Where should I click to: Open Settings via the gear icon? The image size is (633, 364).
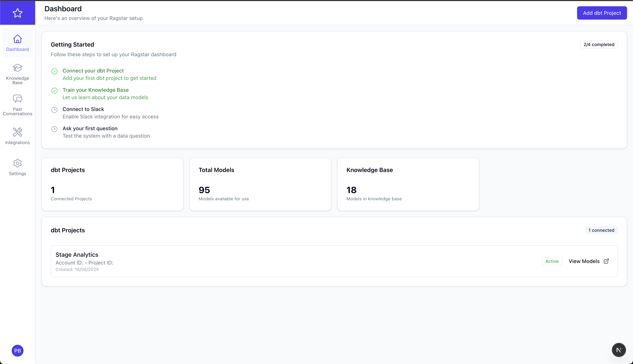18,163
